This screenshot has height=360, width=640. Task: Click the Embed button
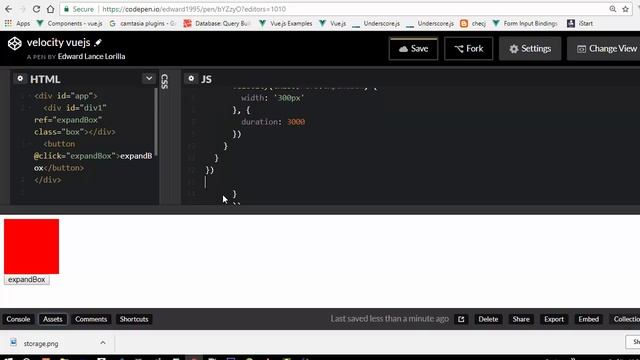click(x=589, y=319)
